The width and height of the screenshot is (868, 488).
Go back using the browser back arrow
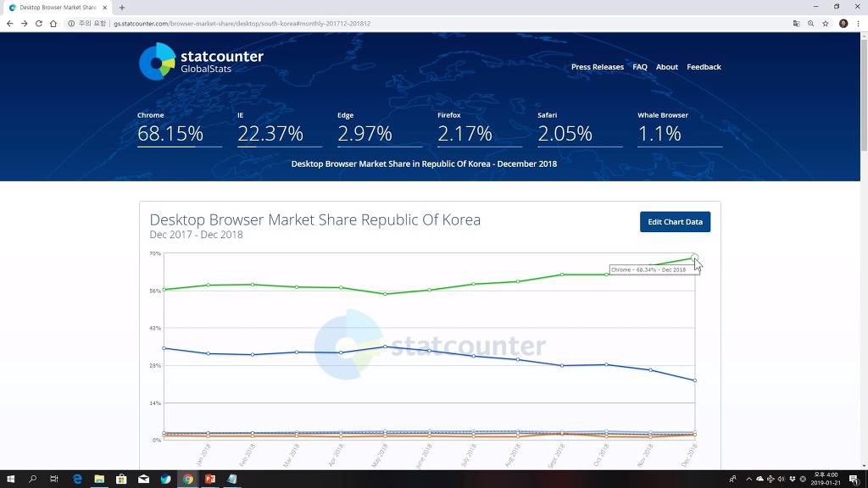click(x=9, y=24)
